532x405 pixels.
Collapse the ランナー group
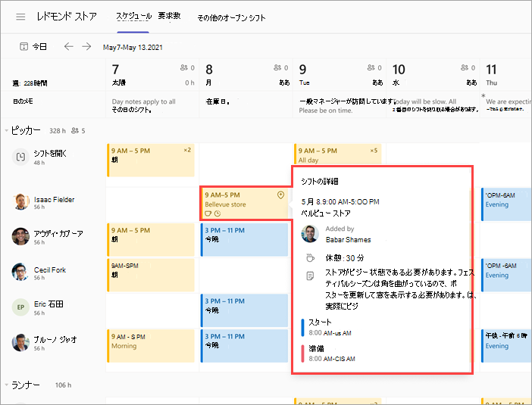click(x=7, y=385)
